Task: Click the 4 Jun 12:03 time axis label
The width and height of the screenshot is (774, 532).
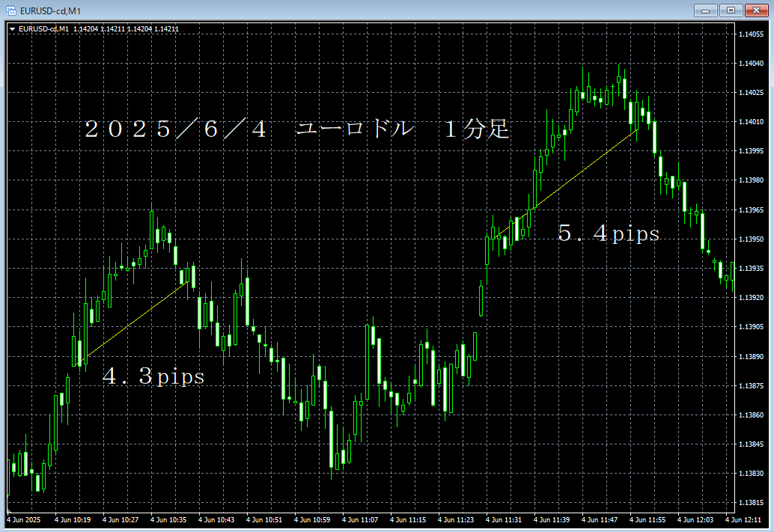Action: [x=695, y=520]
